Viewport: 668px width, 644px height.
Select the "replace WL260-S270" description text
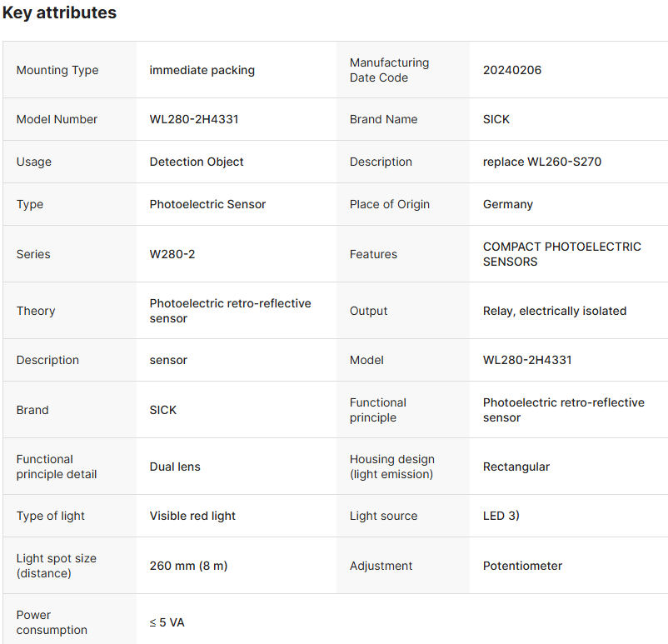[x=542, y=162]
